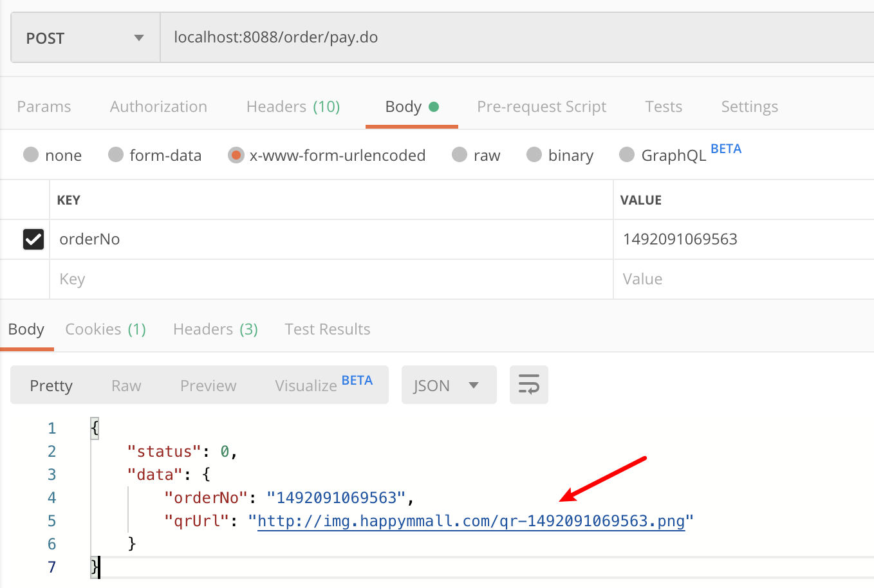Click the "status" key in the response JSON
The image size is (874, 588).
[165, 452]
